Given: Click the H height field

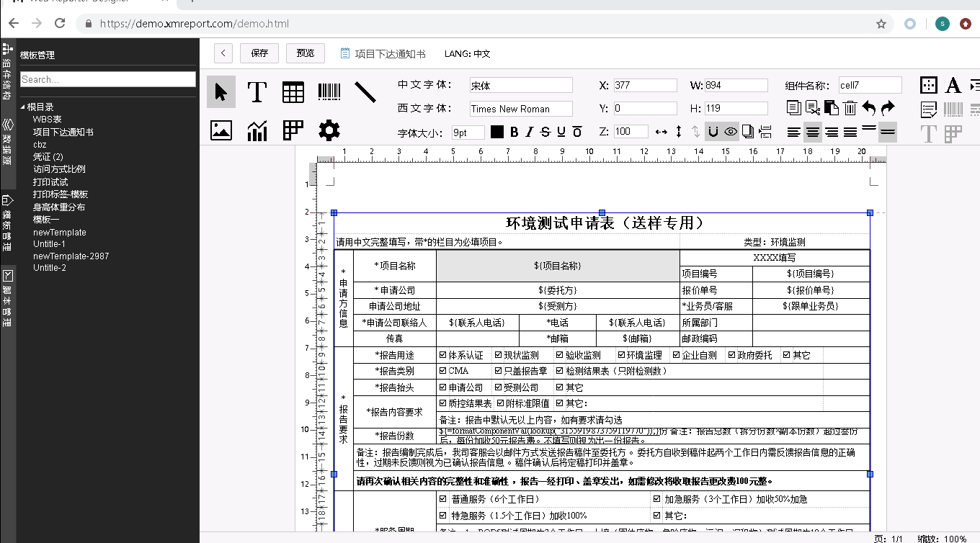Looking at the screenshot, I should (736, 109).
